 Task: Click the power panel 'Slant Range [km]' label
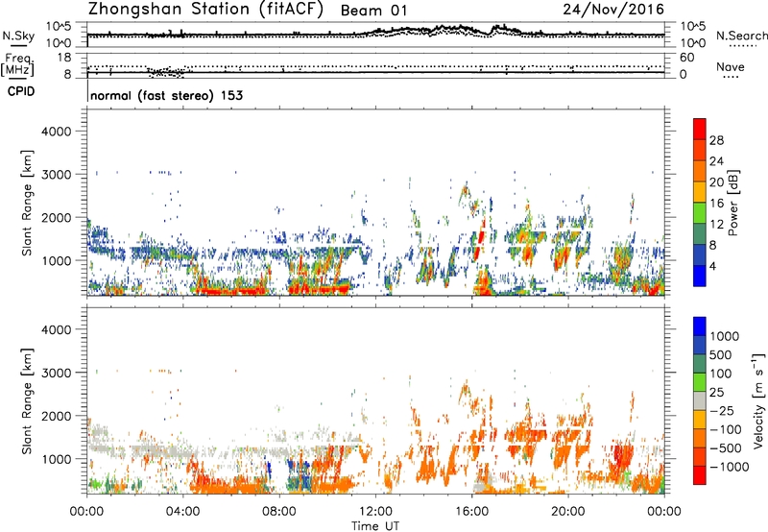27,203
